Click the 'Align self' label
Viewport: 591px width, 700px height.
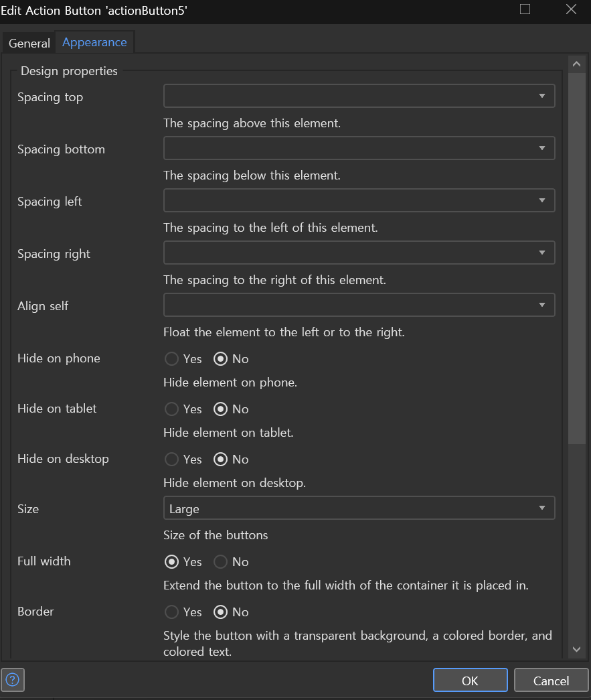click(43, 306)
